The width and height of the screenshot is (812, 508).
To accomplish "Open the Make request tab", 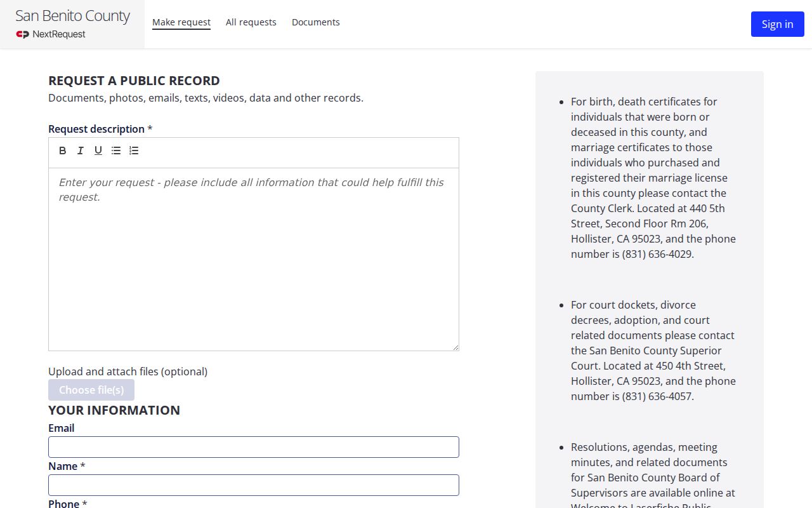I will [x=181, y=22].
